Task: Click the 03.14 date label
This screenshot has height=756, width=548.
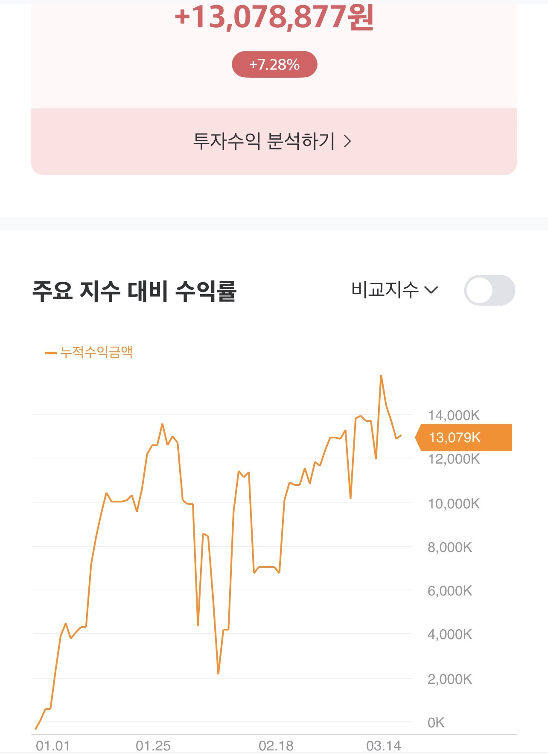Action: (x=384, y=746)
